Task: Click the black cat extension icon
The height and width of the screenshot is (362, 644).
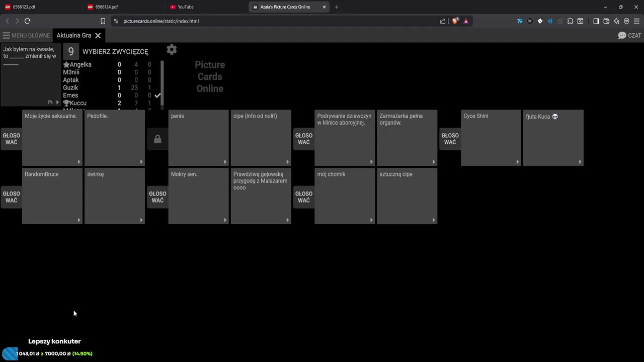Action: click(530, 21)
